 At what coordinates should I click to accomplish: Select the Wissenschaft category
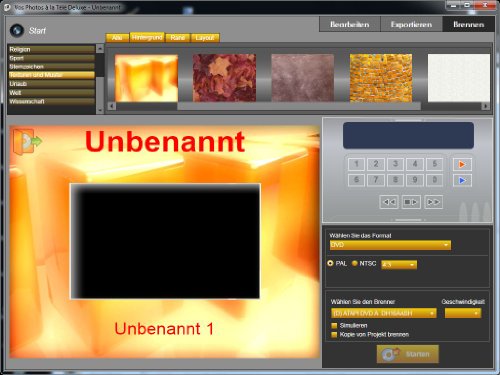(52, 101)
